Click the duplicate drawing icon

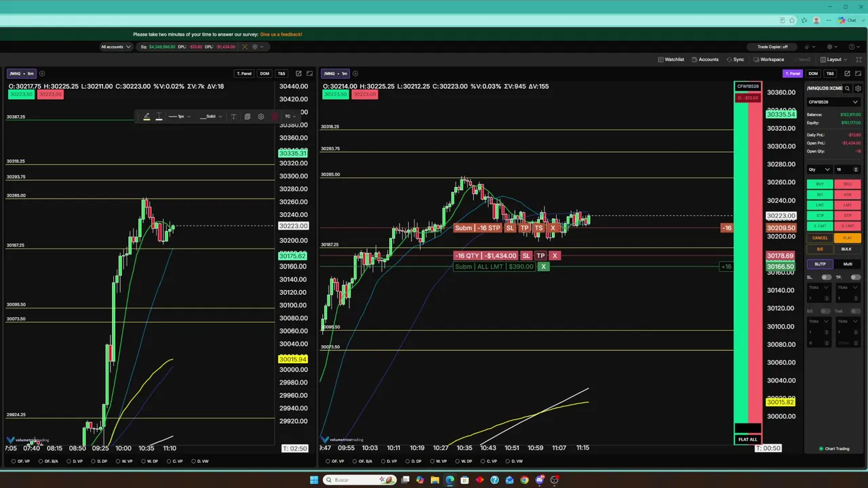(247, 117)
